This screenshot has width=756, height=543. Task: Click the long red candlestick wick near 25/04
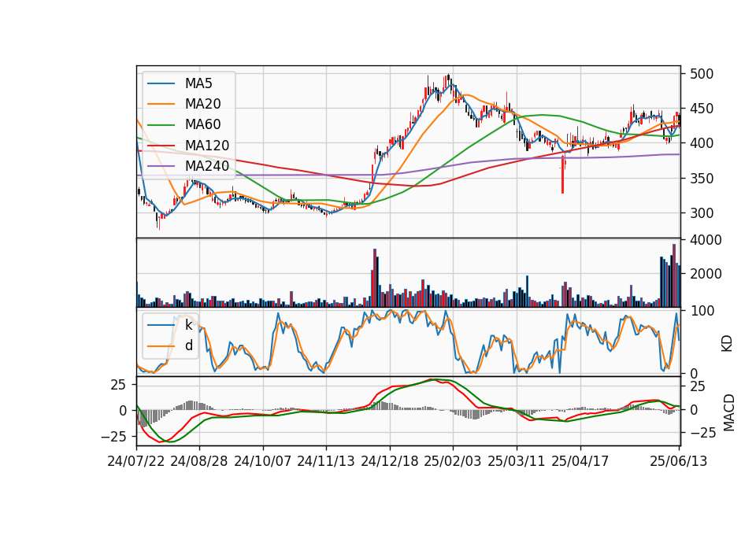pyautogui.click(x=562, y=175)
